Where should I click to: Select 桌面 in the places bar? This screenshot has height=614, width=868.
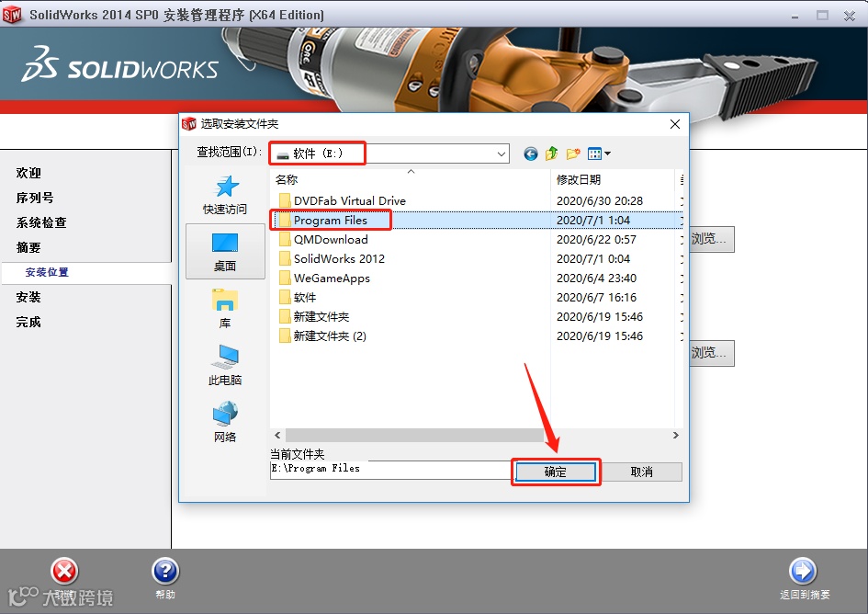click(225, 252)
